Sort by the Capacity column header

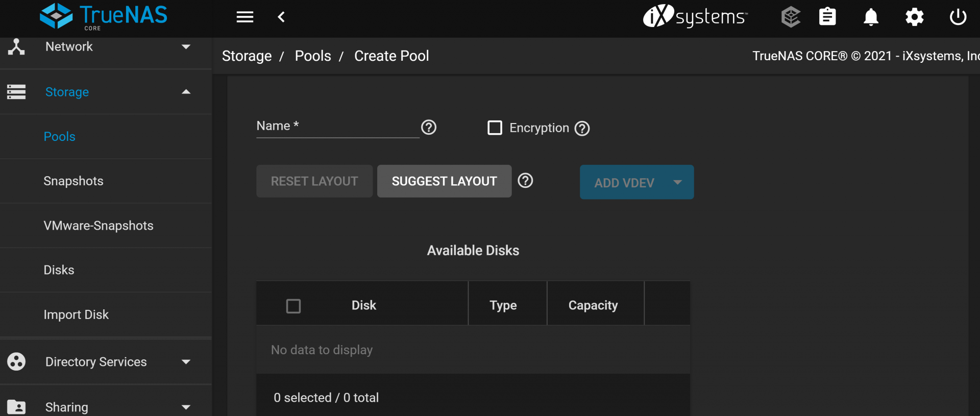[593, 305]
